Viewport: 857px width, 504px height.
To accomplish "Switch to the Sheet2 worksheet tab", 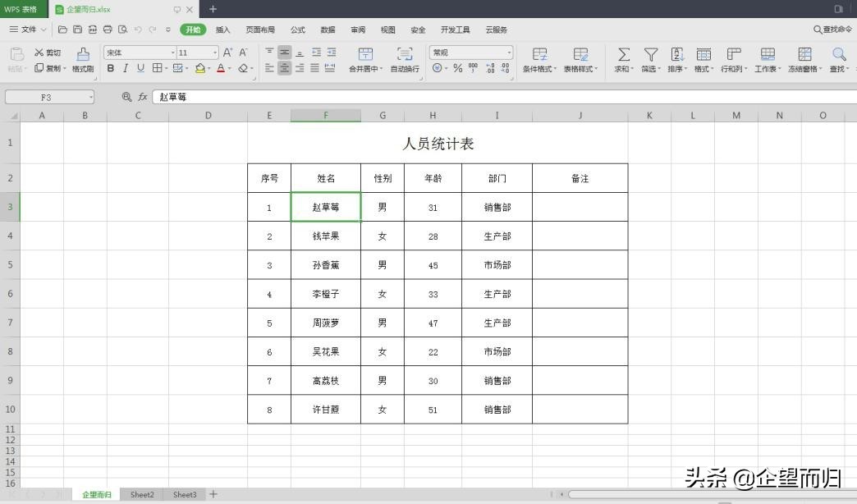I will click(x=141, y=494).
